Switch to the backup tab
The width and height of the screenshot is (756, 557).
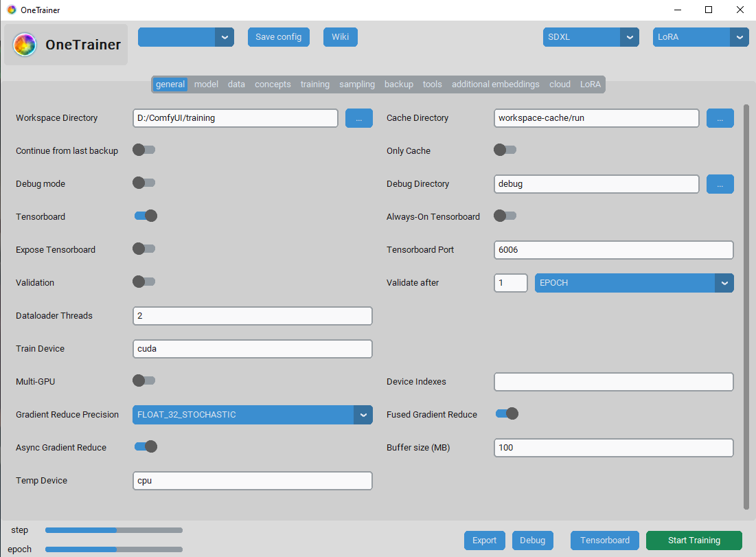pyautogui.click(x=399, y=84)
